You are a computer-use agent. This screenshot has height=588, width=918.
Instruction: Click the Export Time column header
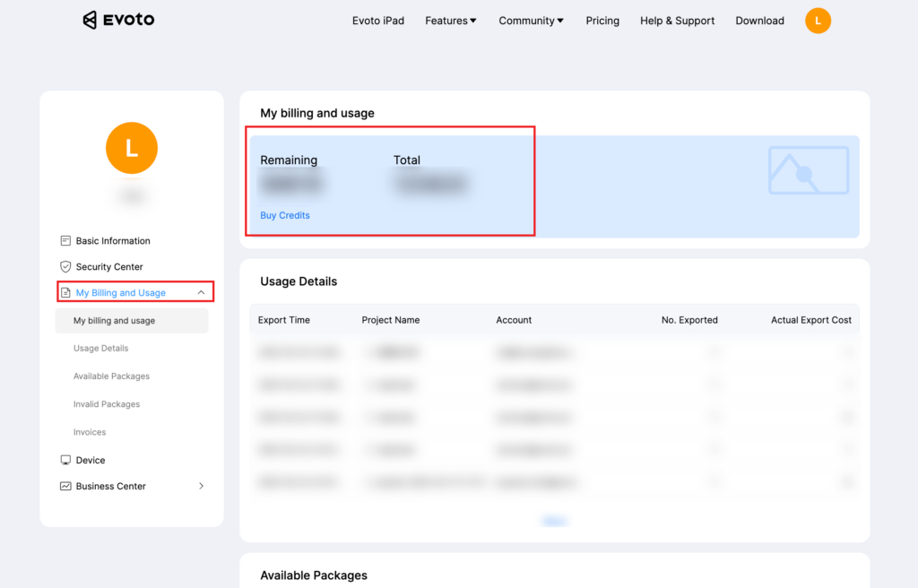click(x=284, y=320)
